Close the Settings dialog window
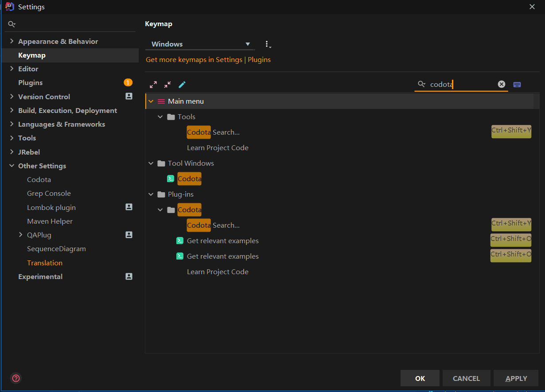Image resolution: width=545 pixels, height=392 pixels. (532, 7)
